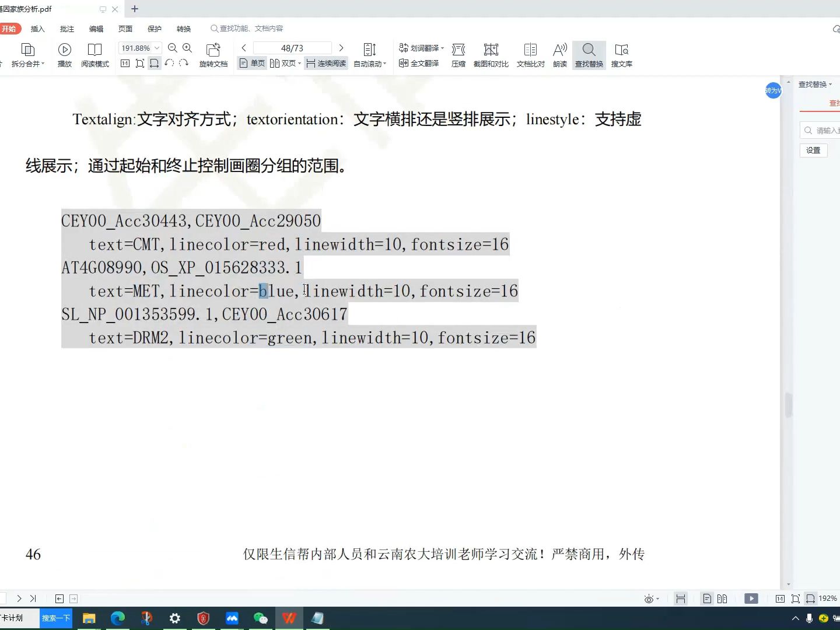Fit page to width in toolbar
840x630 pixels.
point(154,63)
